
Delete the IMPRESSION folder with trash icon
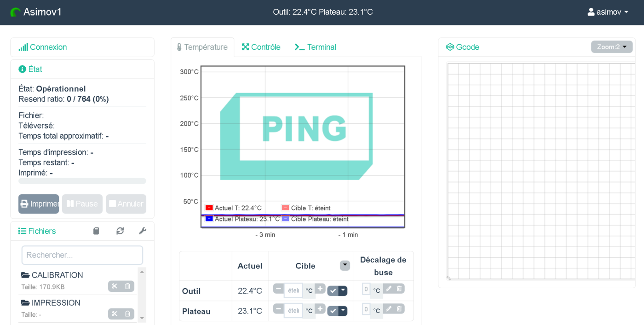click(x=128, y=314)
